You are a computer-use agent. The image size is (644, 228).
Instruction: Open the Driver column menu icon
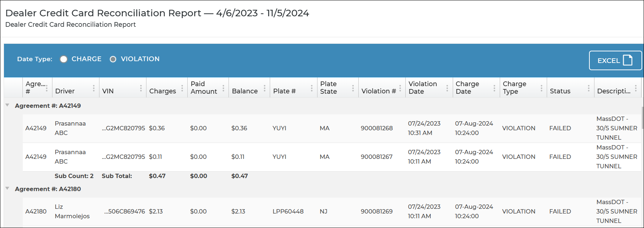(x=94, y=88)
